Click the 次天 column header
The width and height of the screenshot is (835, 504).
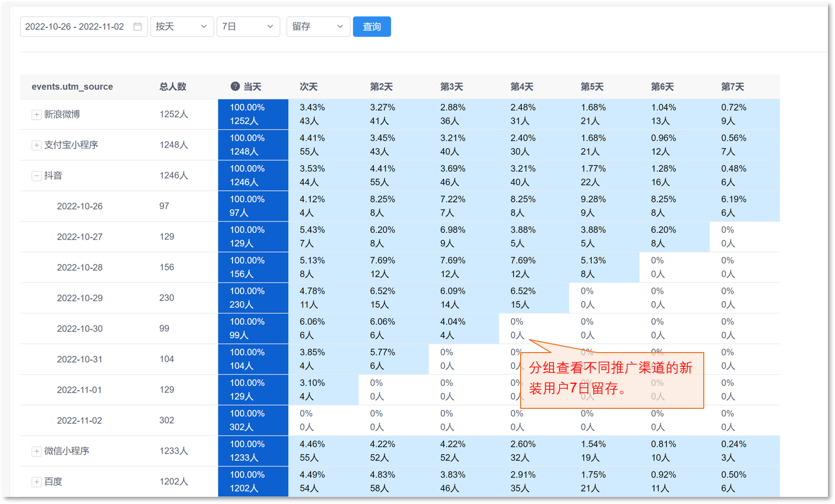click(x=308, y=86)
